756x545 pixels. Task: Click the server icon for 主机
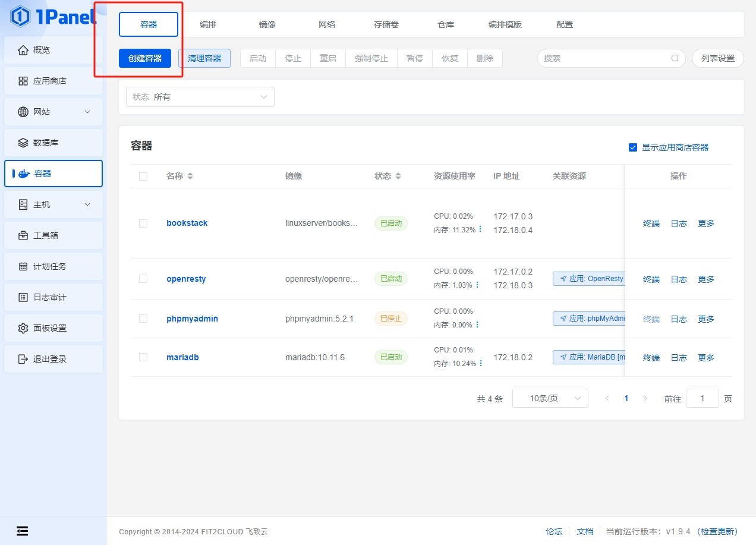tap(23, 204)
